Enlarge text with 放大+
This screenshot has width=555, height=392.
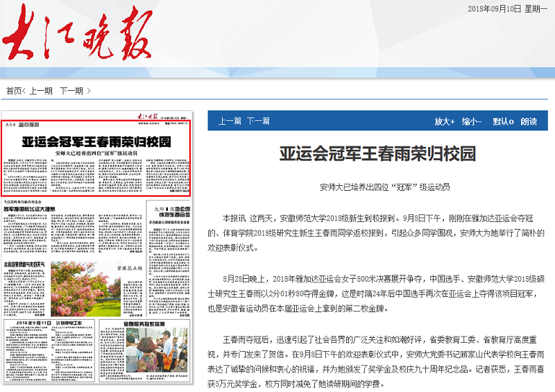[x=445, y=121]
